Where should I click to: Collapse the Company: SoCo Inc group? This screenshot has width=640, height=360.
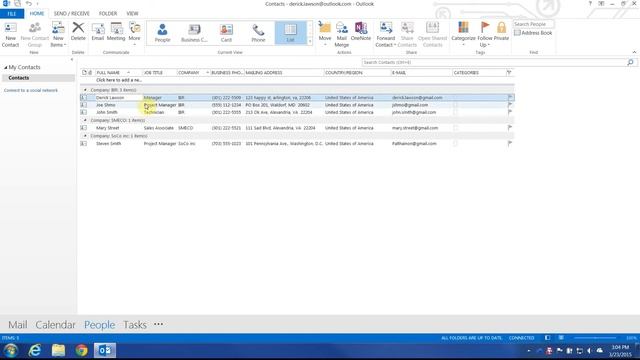click(85, 136)
